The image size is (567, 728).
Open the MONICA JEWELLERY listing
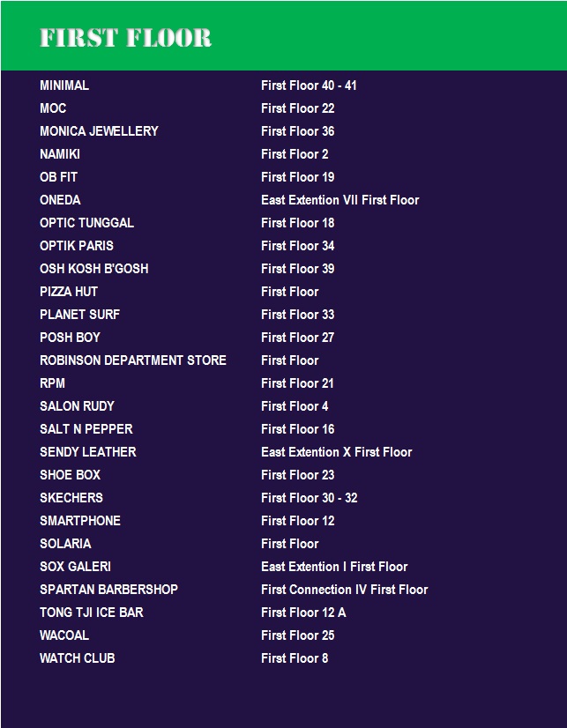[99, 131]
